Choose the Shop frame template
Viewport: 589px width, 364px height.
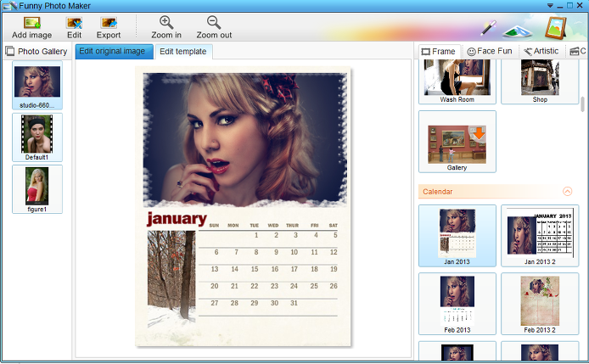[x=540, y=81]
